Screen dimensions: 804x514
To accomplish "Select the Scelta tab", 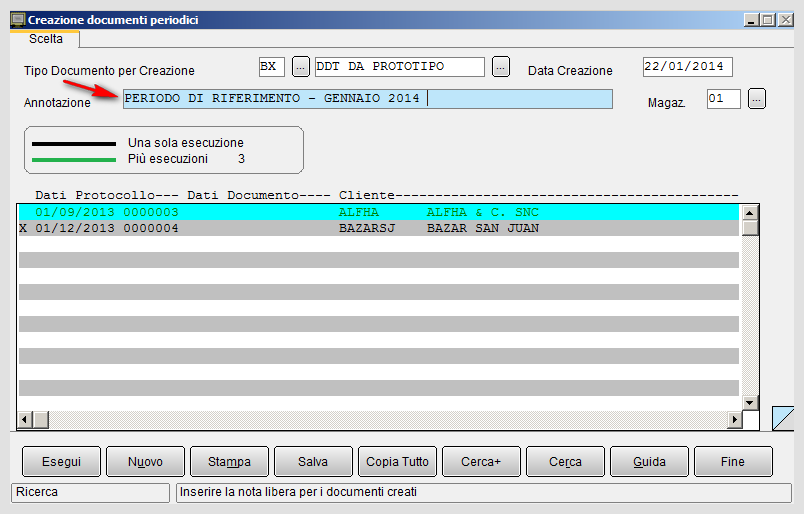I will [x=46, y=39].
